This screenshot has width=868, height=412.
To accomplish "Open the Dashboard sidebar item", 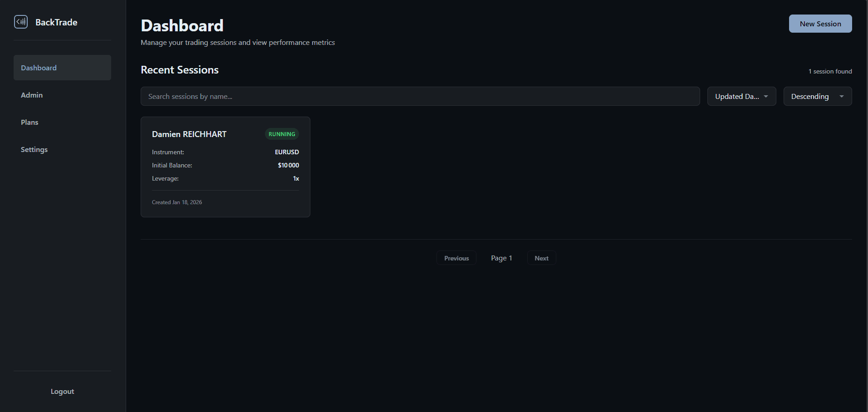I will [62, 68].
